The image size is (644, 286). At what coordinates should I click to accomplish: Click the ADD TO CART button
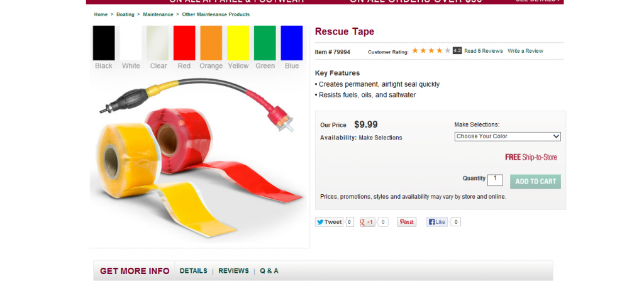click(535, 182)
